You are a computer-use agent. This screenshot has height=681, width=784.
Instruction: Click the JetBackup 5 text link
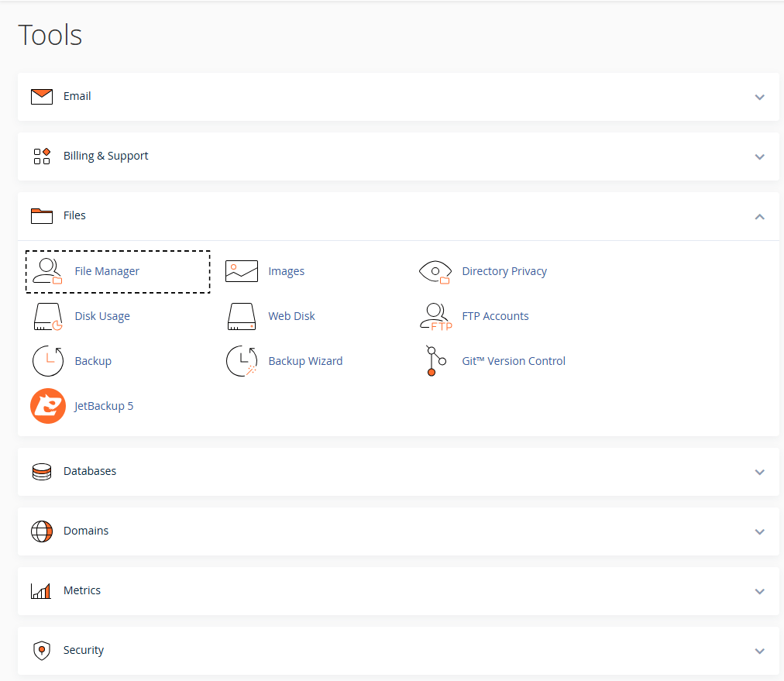pos(104,406)
